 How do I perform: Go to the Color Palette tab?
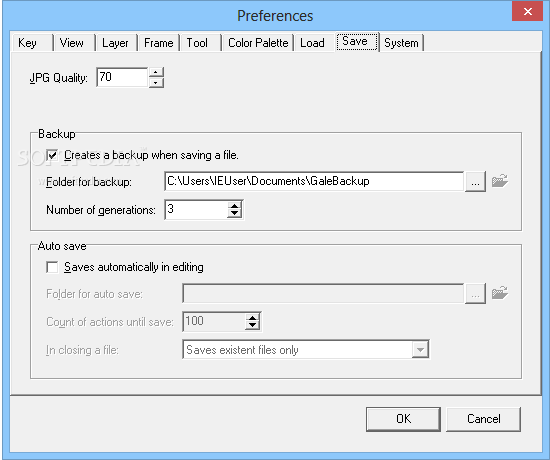[258, 43]
